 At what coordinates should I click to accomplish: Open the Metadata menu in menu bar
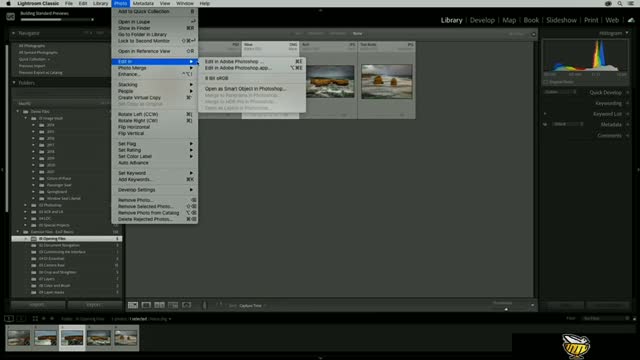(x=143, y=3)
